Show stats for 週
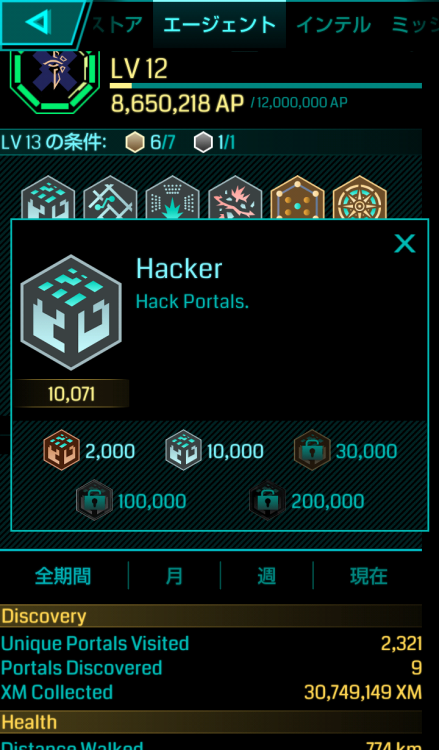The width and height of the screenshot is (439, 750). coord(266,576)
